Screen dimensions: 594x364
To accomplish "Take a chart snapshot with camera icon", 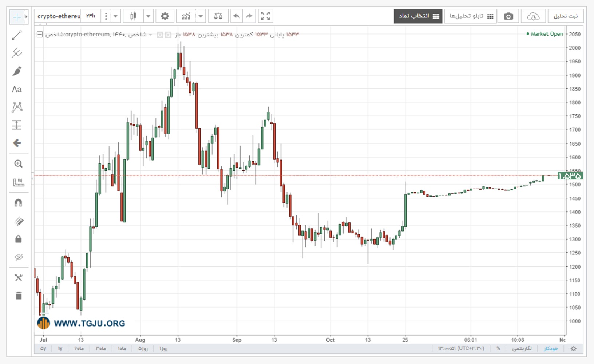I will 508,16.
